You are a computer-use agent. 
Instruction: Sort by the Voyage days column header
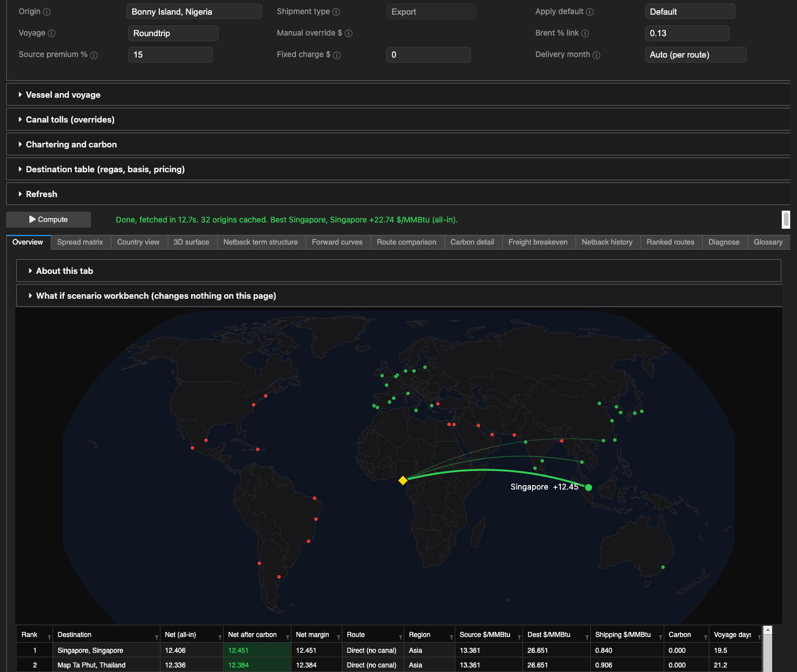(732, 635)
